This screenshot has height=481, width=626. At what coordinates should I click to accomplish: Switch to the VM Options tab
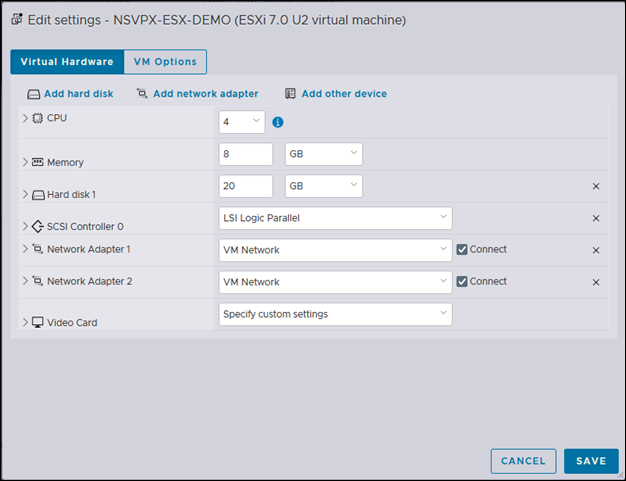click(x=165, y=62)
